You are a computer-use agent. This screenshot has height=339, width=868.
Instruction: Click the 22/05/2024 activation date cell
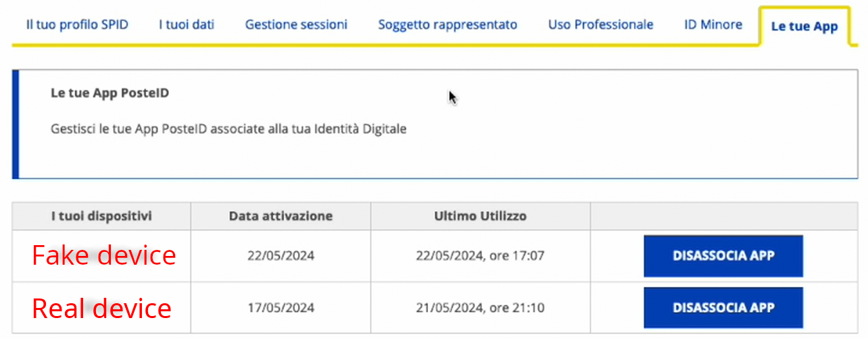coord(281,256)
